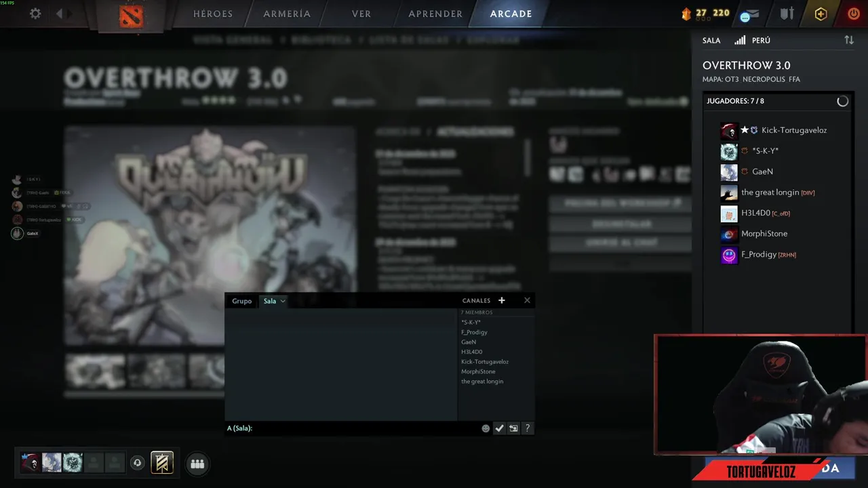Click the star host icon beside Kick-Tortugaveloz
The width and height of the screenshot is (868, 488).
744,130
